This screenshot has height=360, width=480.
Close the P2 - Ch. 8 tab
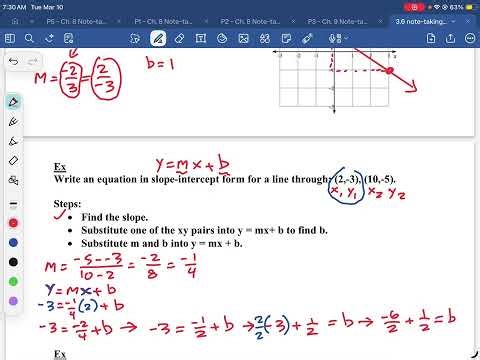tap(293, 21)
